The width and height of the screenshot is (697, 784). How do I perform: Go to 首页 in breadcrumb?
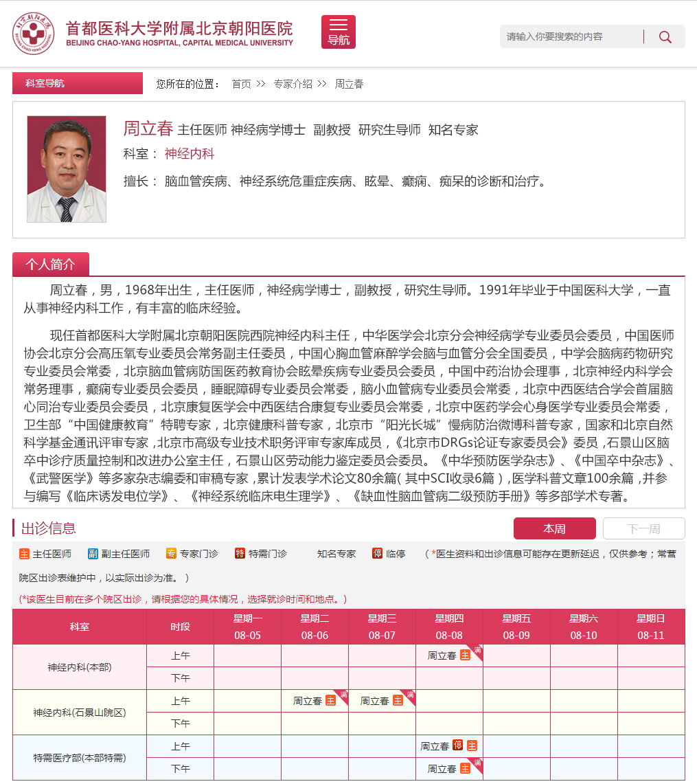[241, 84]
